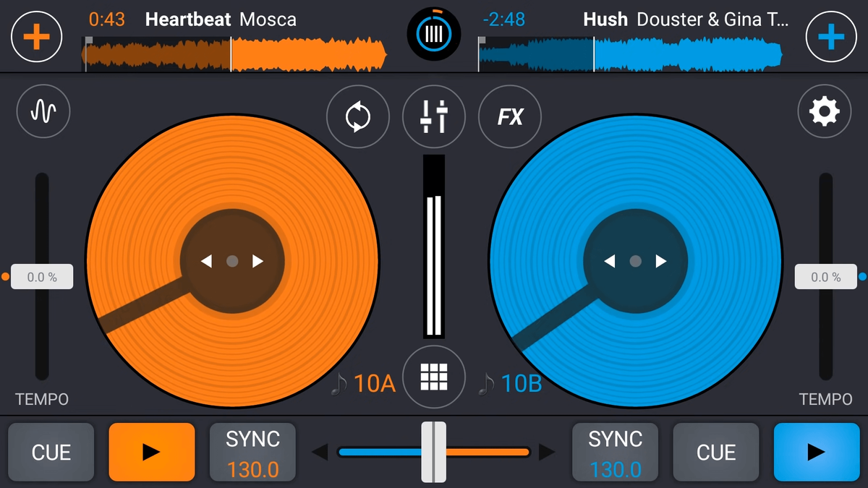This screenshot has height=488, width=868.
Task: Tap CUE on the right deck
Action: click(716, 452)
